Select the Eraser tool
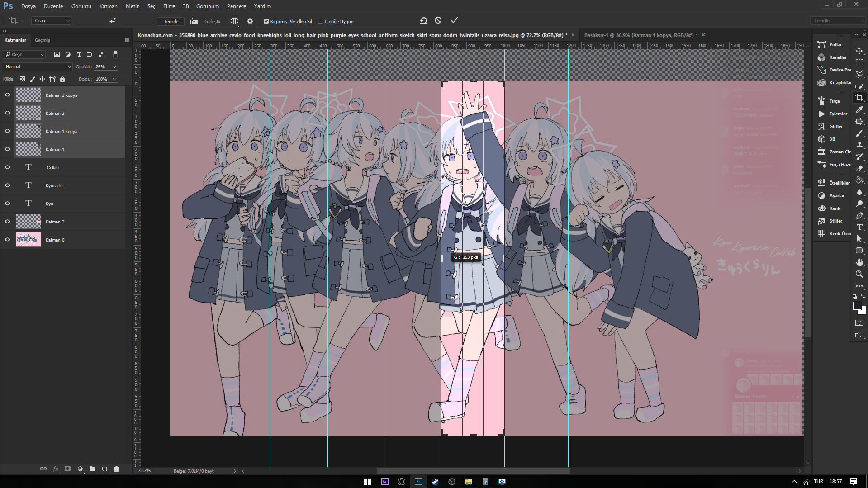868x488 pixels. tap(859, 168)
